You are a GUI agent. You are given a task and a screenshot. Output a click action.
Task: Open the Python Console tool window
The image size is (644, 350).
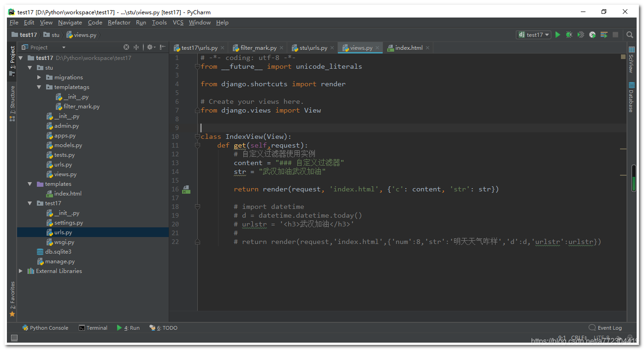(x=45, y=328)
